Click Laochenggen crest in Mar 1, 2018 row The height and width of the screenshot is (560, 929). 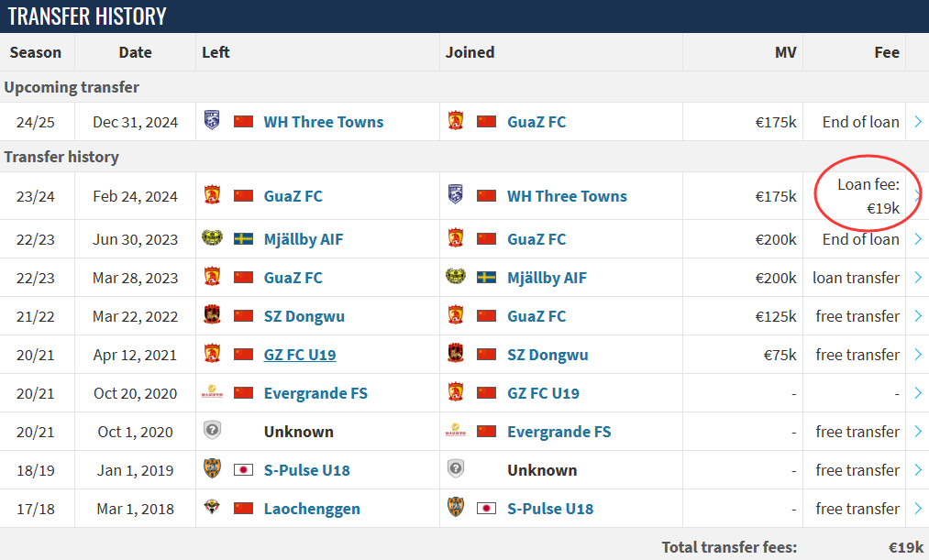[x=212, y=507]
